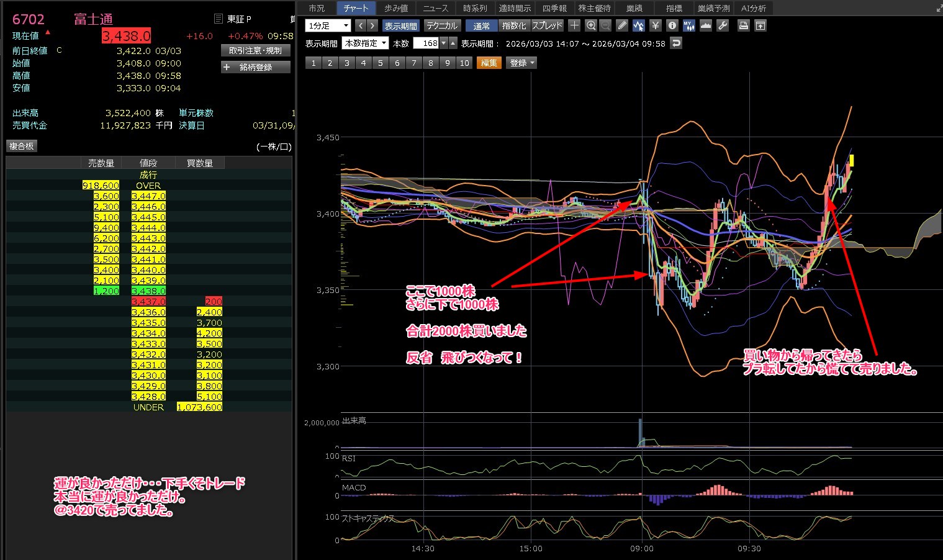943x560 pixels.
Task: Open the 四季報 tab
Action: tap(554, 8)
